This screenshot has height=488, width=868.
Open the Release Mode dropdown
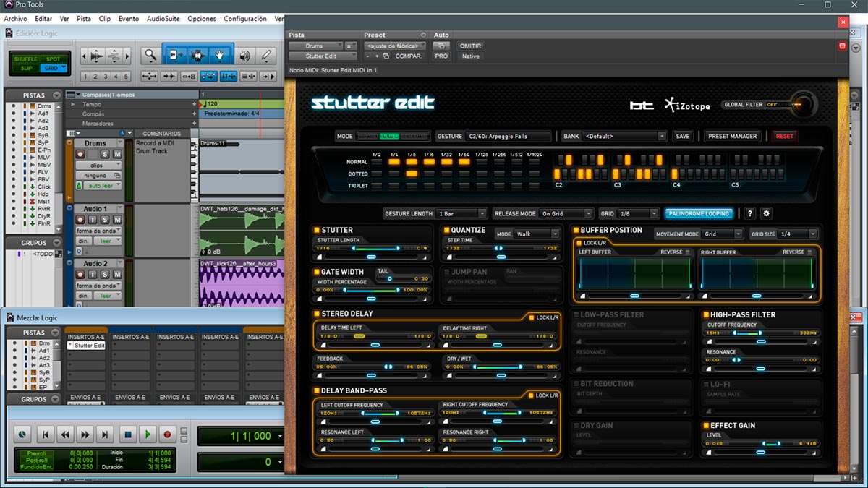coord(566,213)
